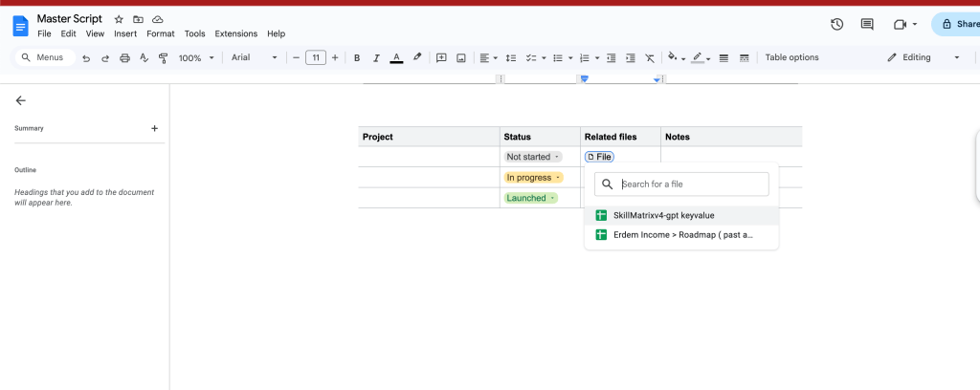Screen dimensions: 980x390
Task: Click the Notes column header cell
Action: (731, 137)
